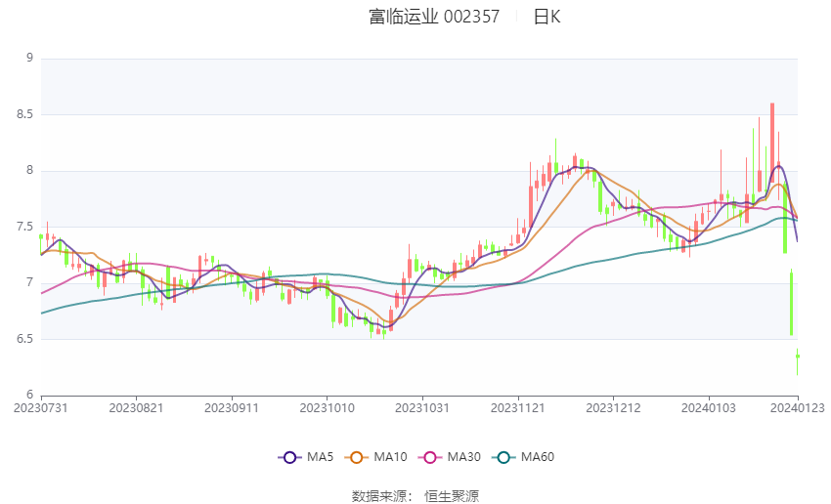Click the MA5 purple legend circle marker
831x504 pixels.
[289, 457]
